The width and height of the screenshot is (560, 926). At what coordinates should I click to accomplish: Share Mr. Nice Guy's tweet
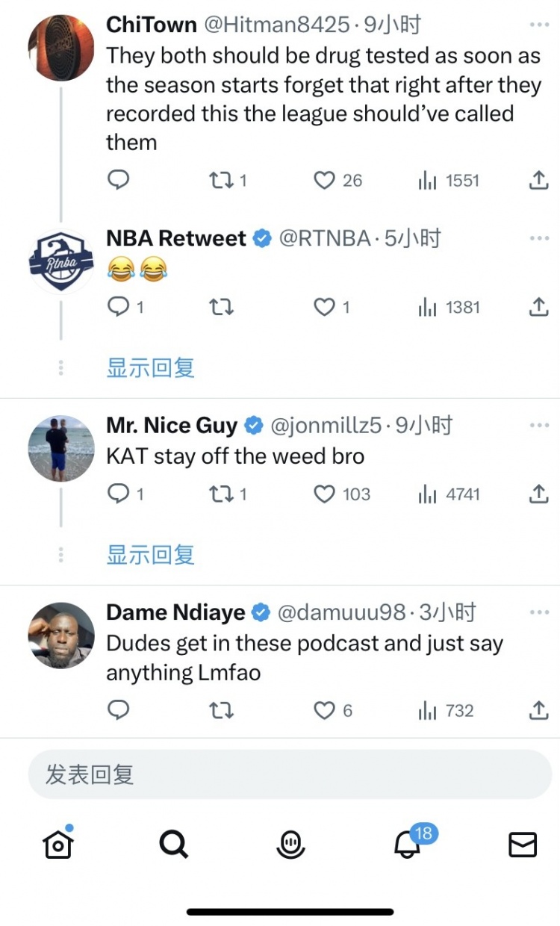click(538, 494)
